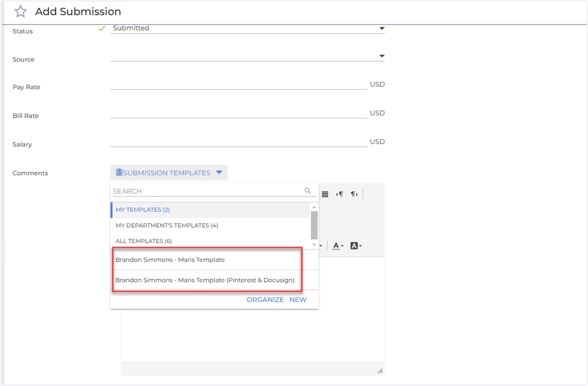Click the Submitted status value
The image size is (588, 386).
[131, 28]
